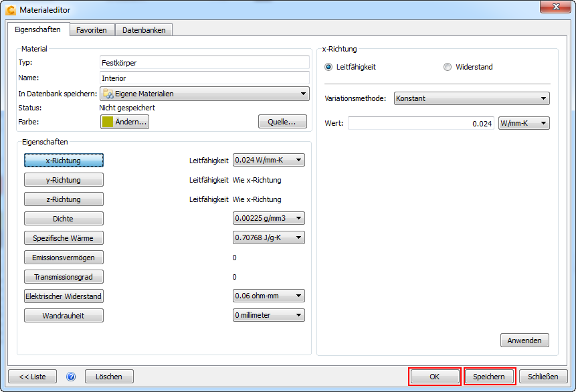The width and height of the screenshot is (576, 392).
Task: Click the y-Richtung property button
Action: [x=64, y=180]
